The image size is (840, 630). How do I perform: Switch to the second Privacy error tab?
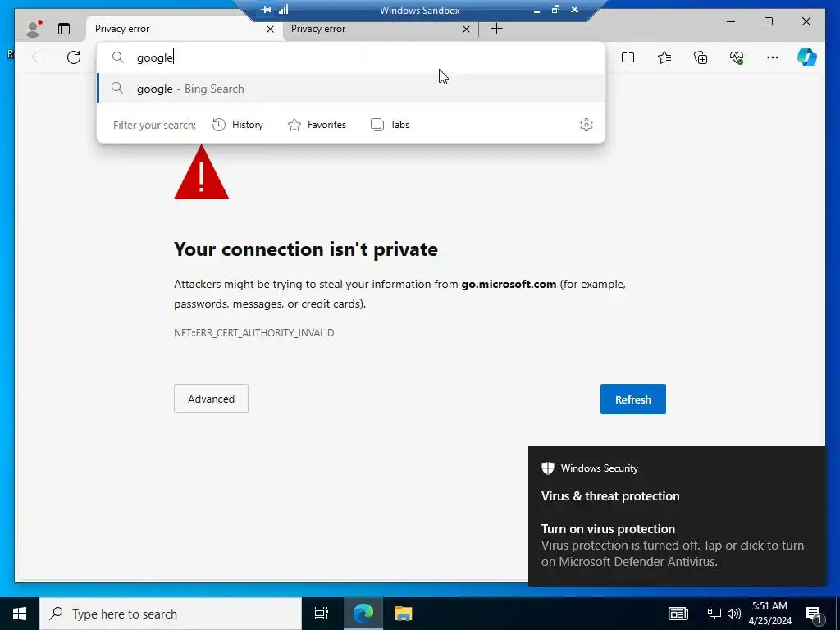pos(379,29)
